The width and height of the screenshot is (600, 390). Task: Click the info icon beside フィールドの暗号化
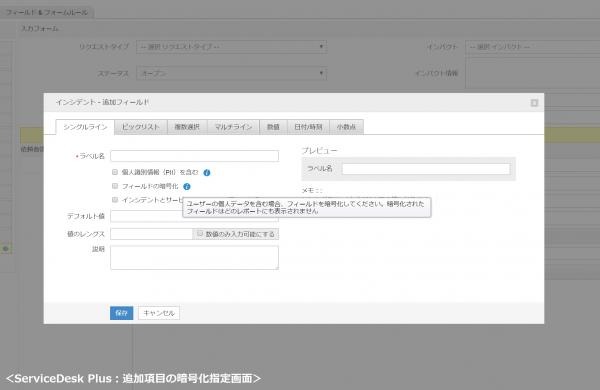pyautogui.click(x=187, y=186)
